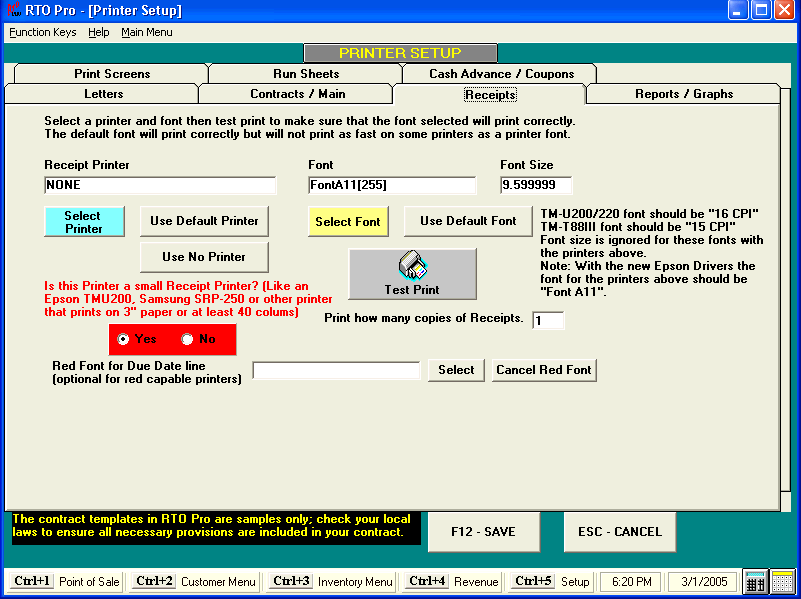
Task: Open the calculator icon at bottom right
Action: 781,581
